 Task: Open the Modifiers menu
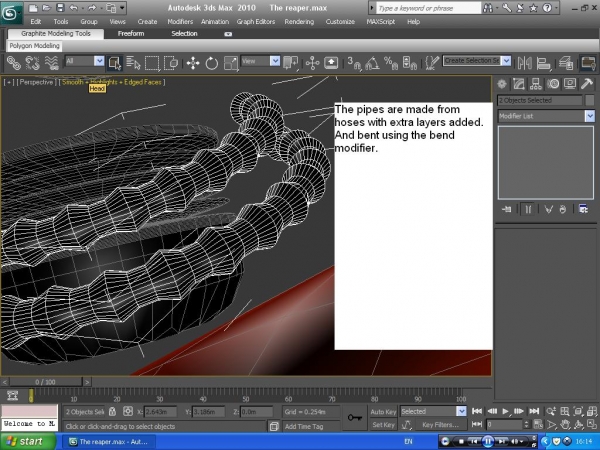[180, 22]
